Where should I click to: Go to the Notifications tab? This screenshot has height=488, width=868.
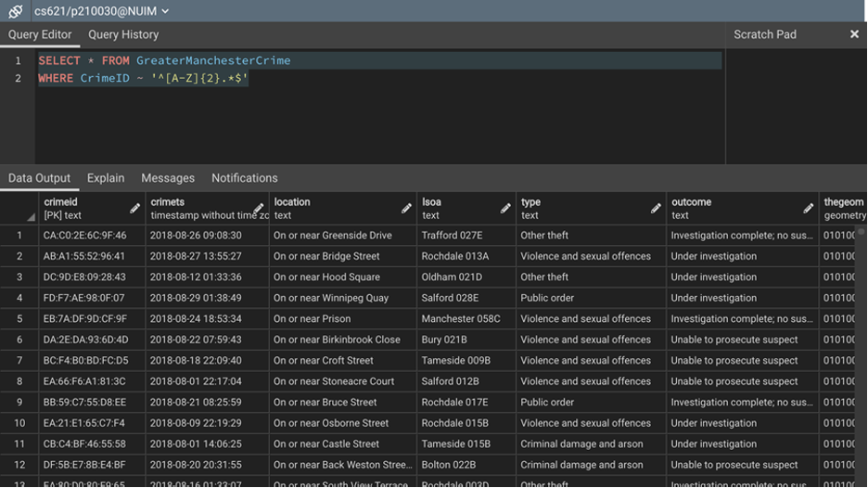[244, 178]
